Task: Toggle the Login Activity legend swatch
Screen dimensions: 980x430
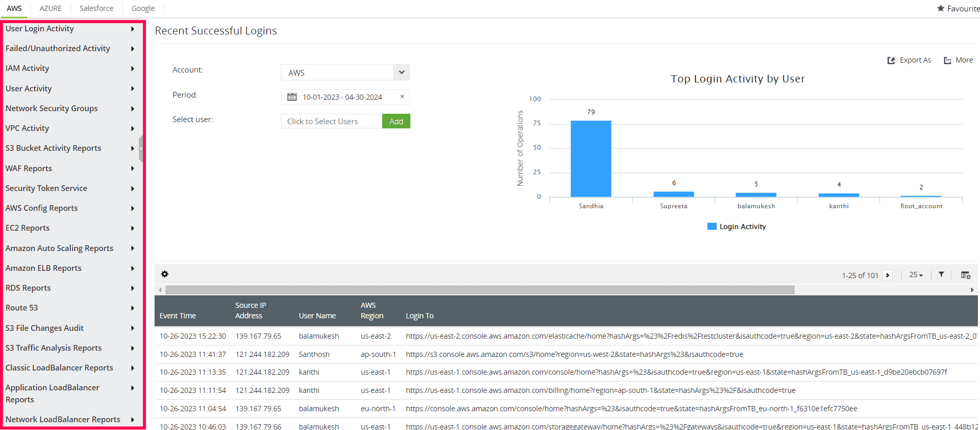Action: pyautogui.click(x=712, y=226)
